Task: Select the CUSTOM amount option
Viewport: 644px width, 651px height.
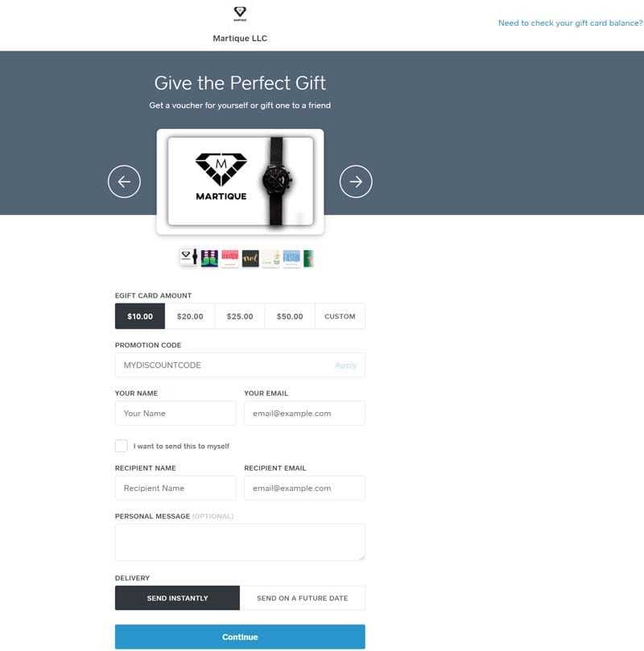Action: click(x=340, y=316)
